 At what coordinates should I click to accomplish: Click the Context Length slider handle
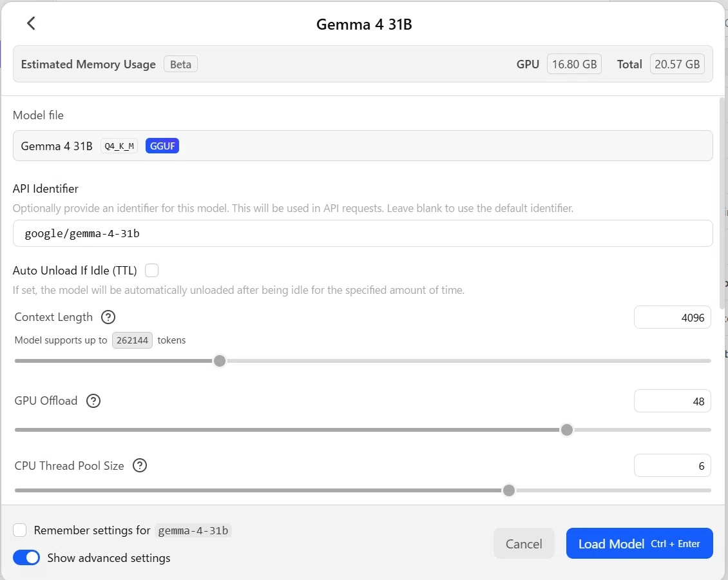coord(220,361)
